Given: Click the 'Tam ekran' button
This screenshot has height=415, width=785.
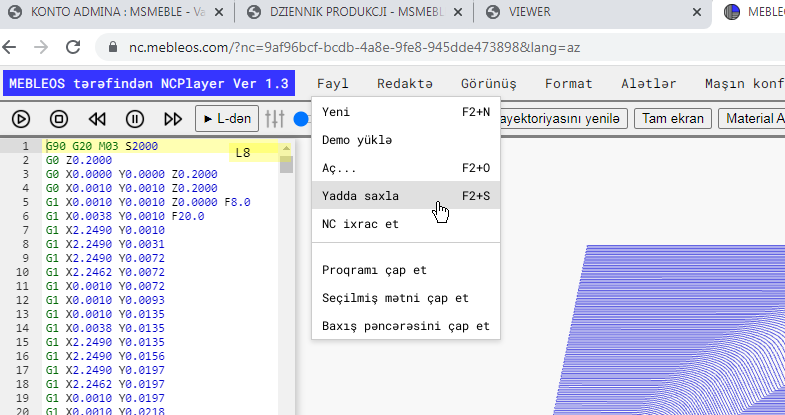Looking at the screenshot, I should tap(673, 119).
